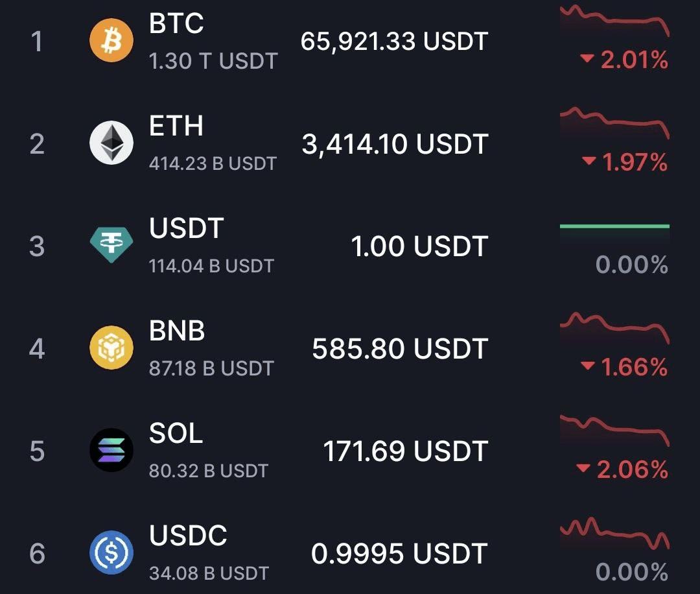
Task: Tap the Tether green coin icon
Action: [111, 244]
